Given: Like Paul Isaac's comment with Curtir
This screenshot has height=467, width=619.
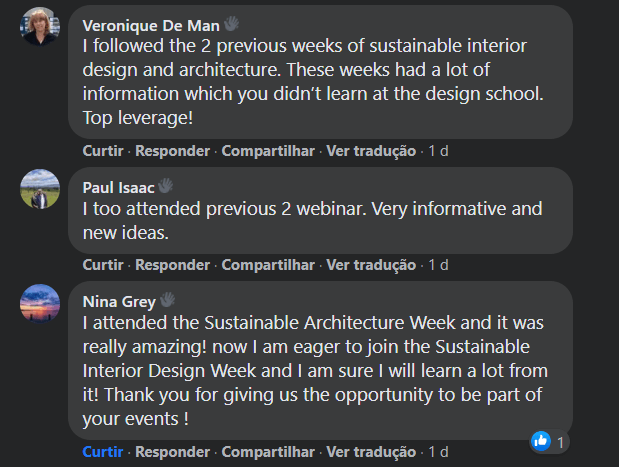Looking at the screenshot, I should (103, 265).
